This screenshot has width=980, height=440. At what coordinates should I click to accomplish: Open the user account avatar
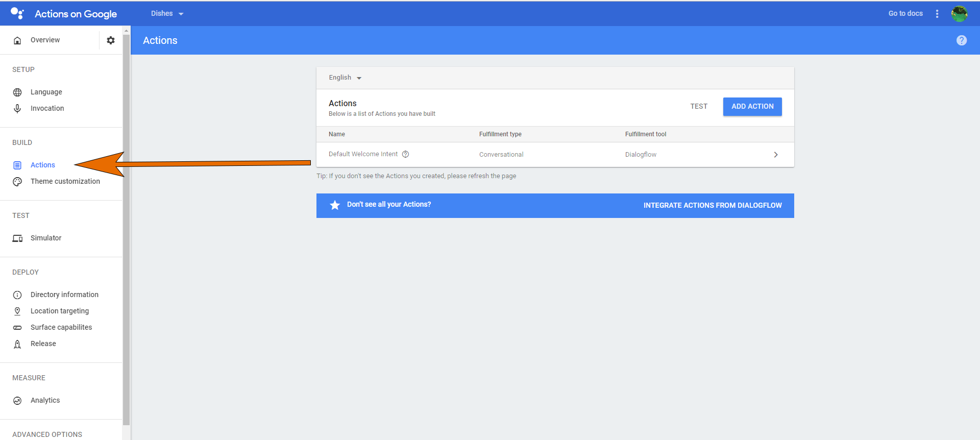pos(960,14)
